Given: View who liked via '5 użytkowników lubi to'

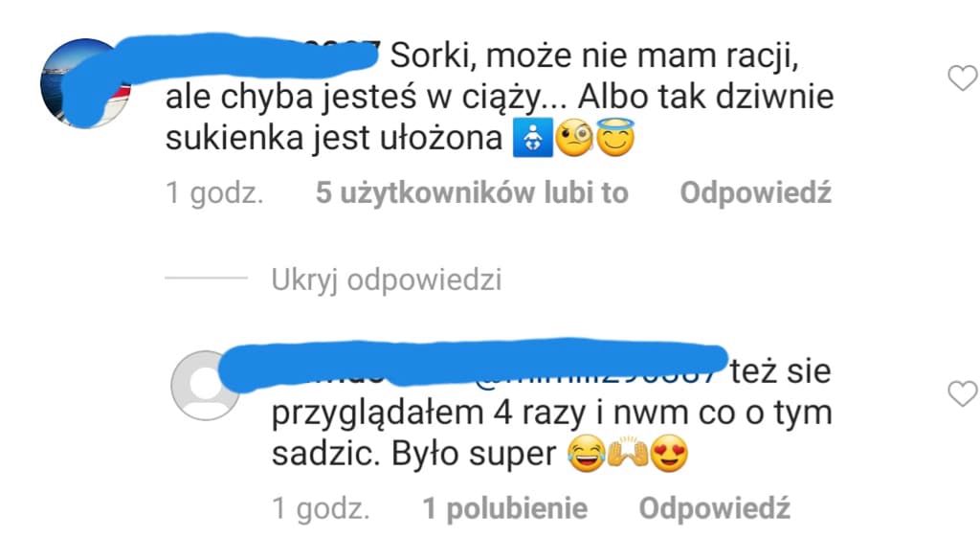Looking at the screenshot, I should [x=472, y=192].
